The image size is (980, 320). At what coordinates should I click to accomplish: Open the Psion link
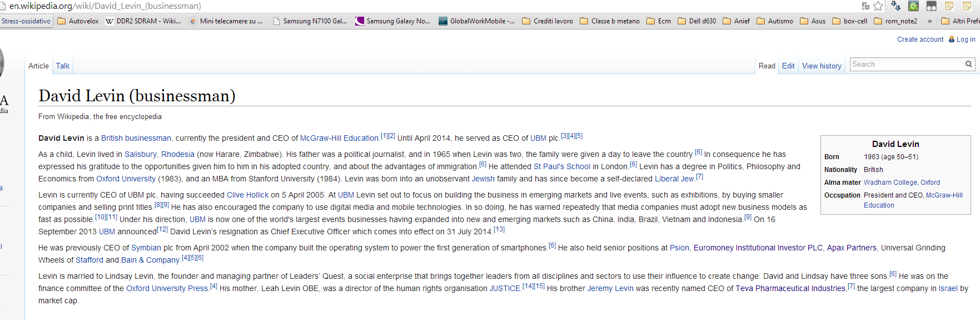coord(679,248)
